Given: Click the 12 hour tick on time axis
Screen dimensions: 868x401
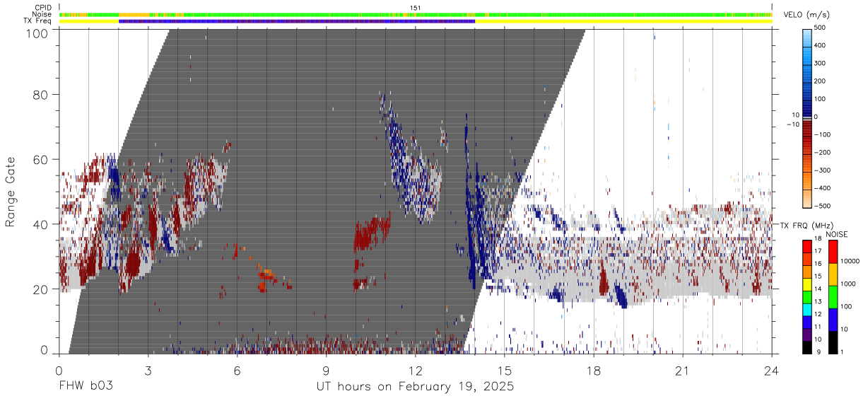Looking at the screenshot, I should point(415,371).
